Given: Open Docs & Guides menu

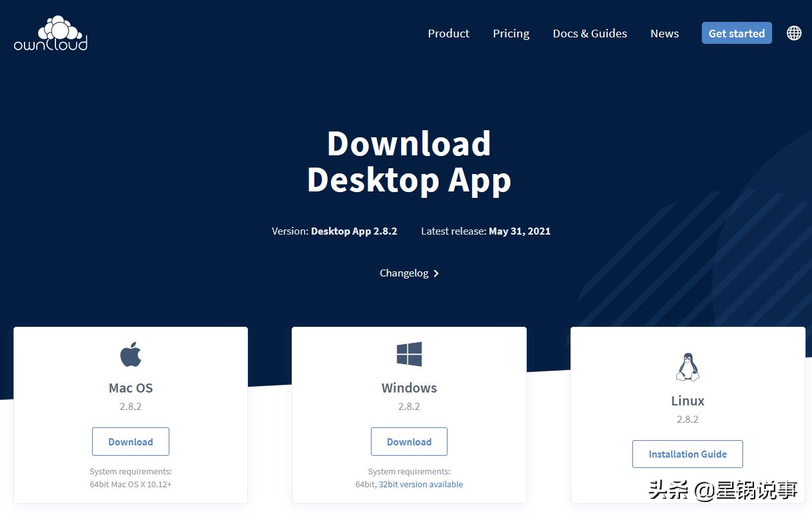Looking at the screenshot, I should [x=590, y=34].
